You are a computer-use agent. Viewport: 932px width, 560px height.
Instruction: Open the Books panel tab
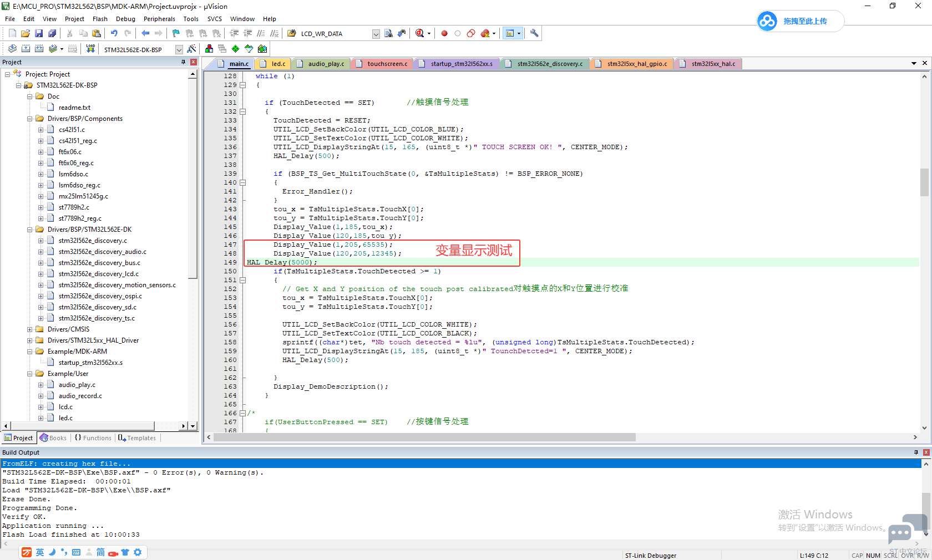click(x=53, y=438)
